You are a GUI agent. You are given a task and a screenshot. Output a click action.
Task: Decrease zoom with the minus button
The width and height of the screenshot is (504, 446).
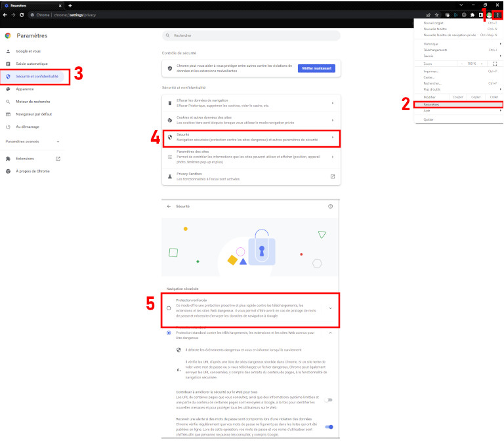(462, 64)
